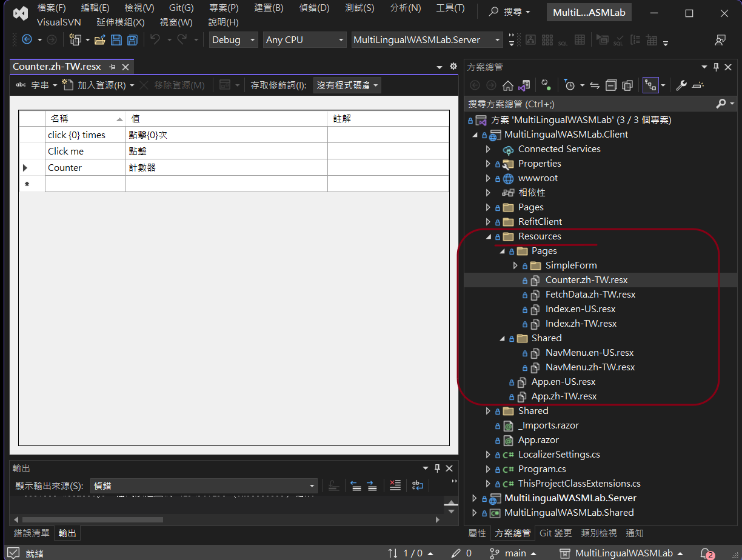Screen dimensions: 742x560
Task: Click the 加入資源(R) button
Action: pyautogui.click(x=100, y=85)
